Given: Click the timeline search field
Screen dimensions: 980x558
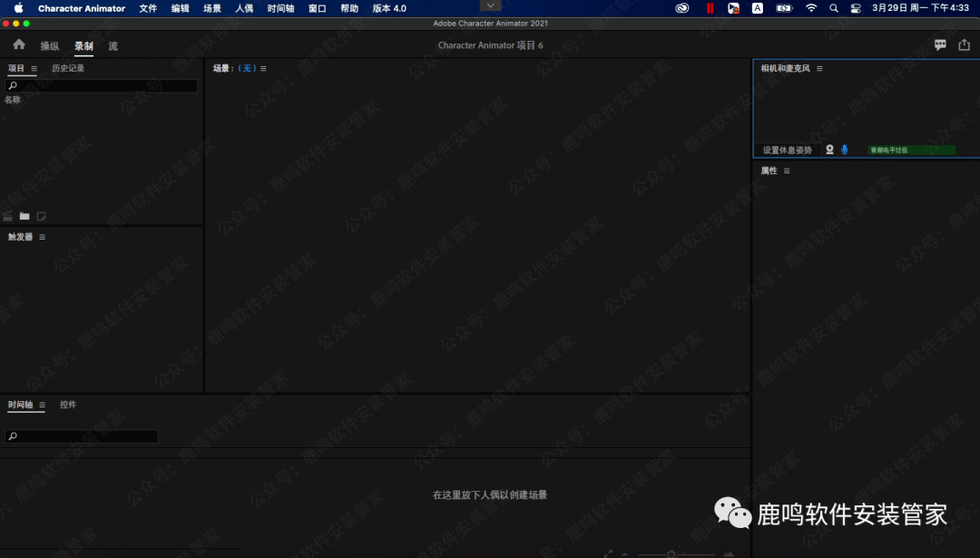Looking at the screenshot, I should [x=82, y=436].
